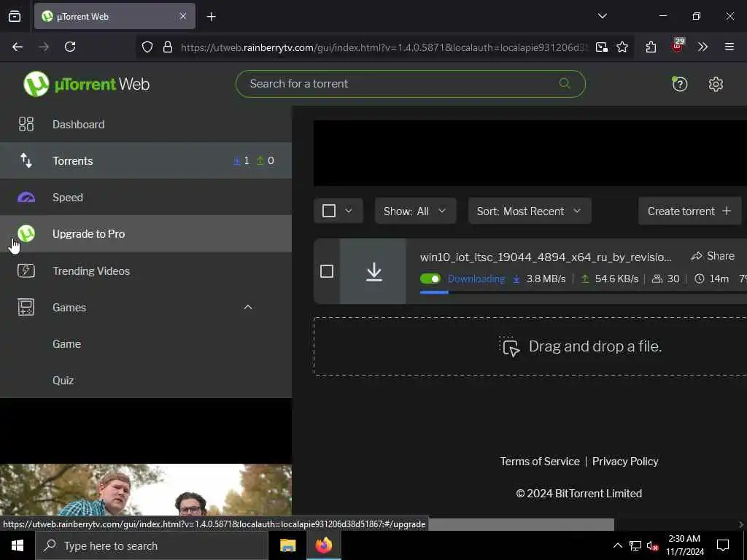747x560 pixels.
Task: Click the tracking protection shield icon
Action: point(147,47)
